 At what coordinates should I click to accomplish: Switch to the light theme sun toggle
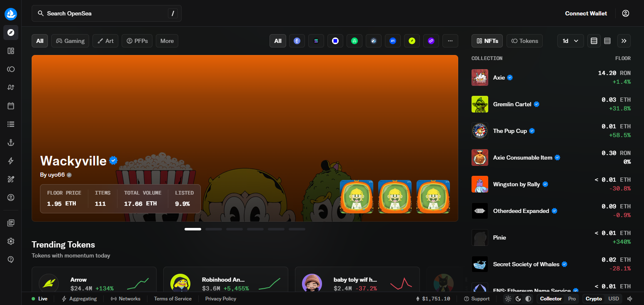point(508,299)
